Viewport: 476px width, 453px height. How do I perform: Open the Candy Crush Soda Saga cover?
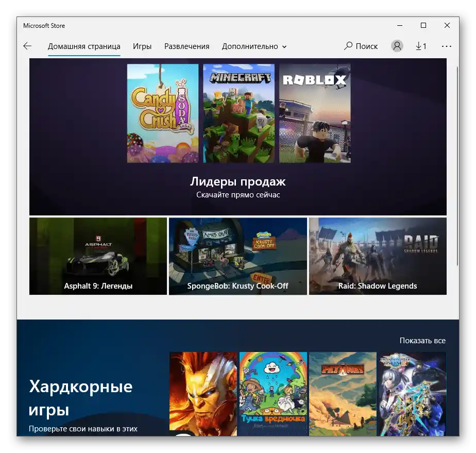click(163, 113)
